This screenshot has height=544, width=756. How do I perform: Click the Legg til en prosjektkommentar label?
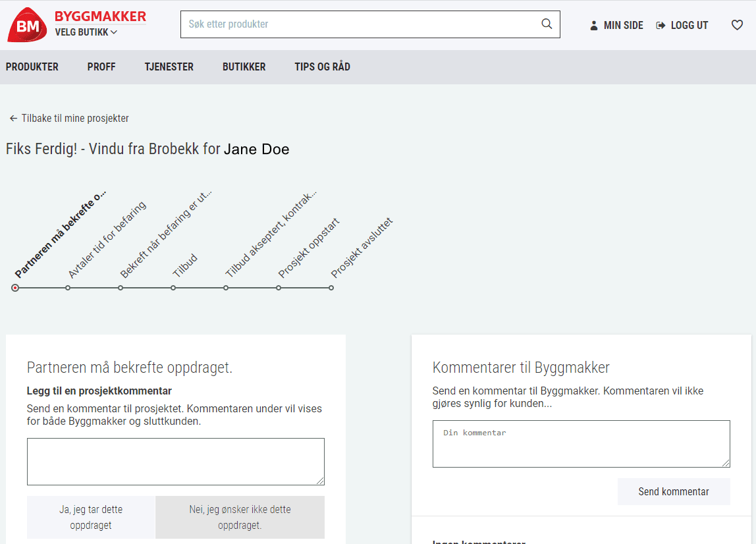(x=99, y=391)
